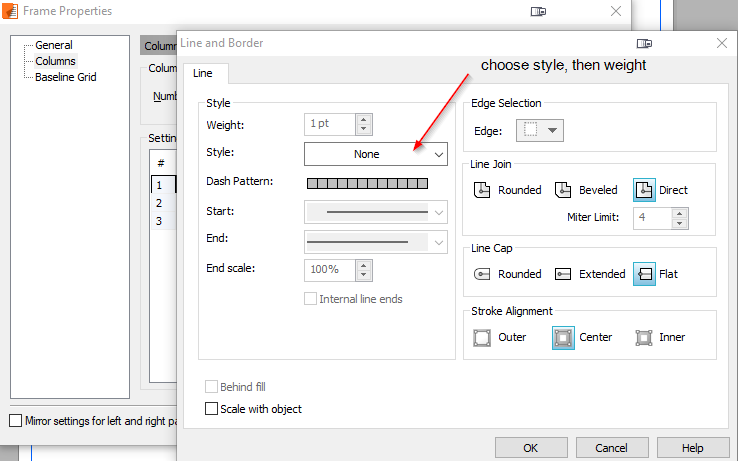
Task: Close the Line and Border dialog
Action: click(722, 43)
